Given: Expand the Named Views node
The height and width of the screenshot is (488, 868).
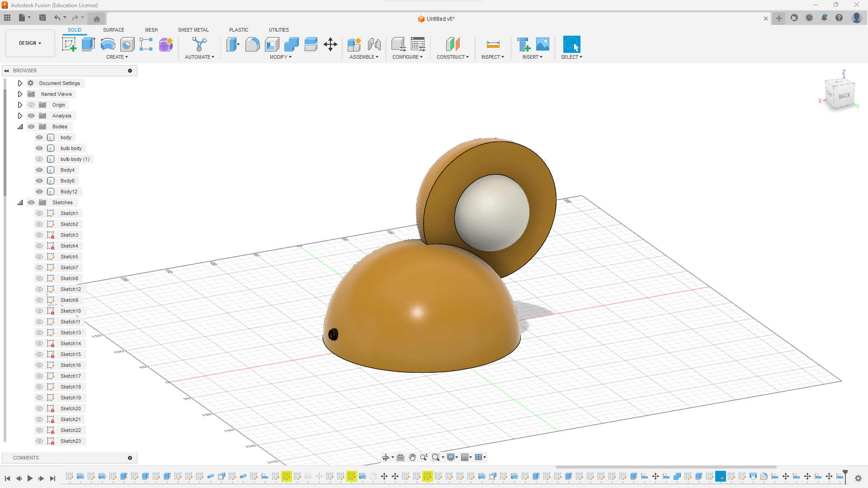Looking at the screenshot, I should pyautogui.click(x=20, y=94).
